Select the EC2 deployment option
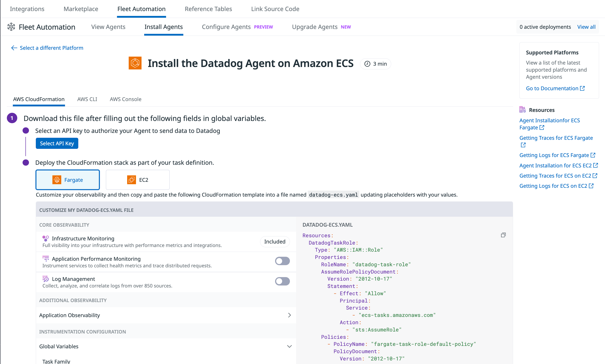The height and width of the screenshot is (364, 605). [138, 180]
